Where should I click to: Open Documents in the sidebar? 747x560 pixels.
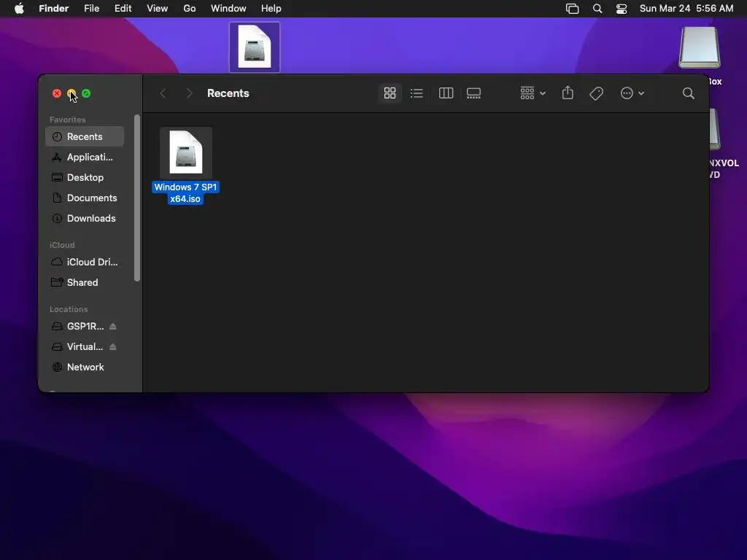pyautogui.click(x=85, y=198)
